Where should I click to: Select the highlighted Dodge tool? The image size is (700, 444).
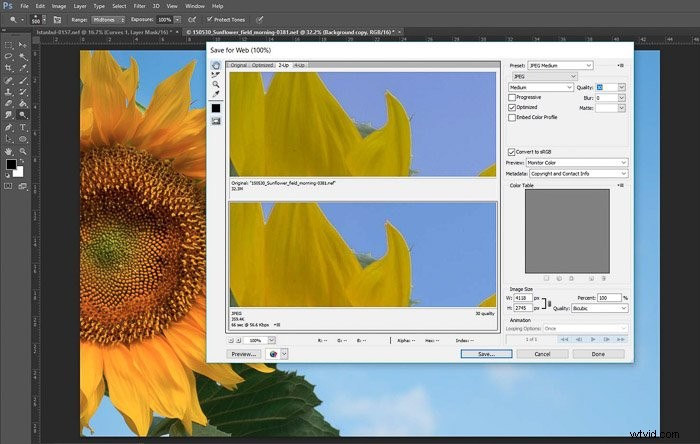point(22,115)
